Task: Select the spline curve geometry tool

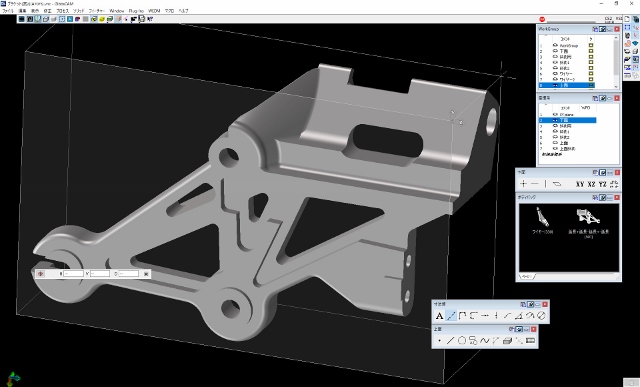Action: [x=484, y=340]
